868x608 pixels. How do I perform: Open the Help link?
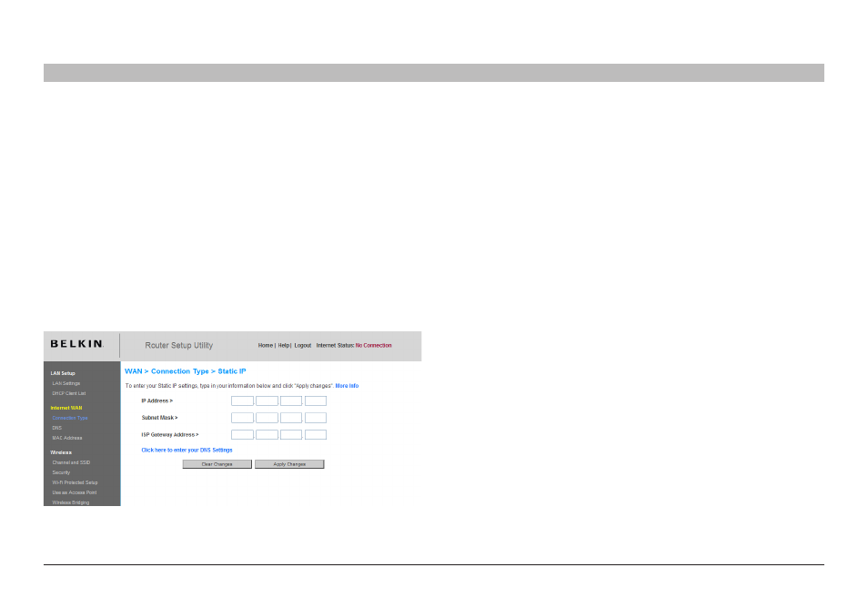284,346
